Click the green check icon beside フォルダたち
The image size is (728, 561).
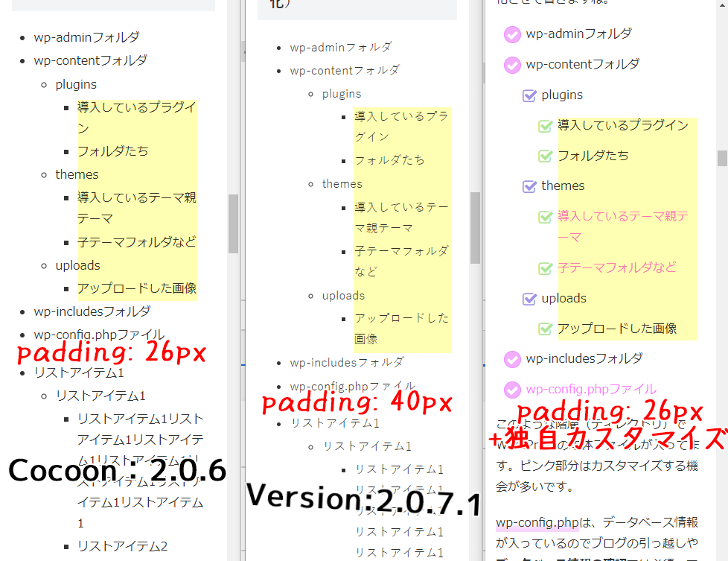(x=546, y=156)
